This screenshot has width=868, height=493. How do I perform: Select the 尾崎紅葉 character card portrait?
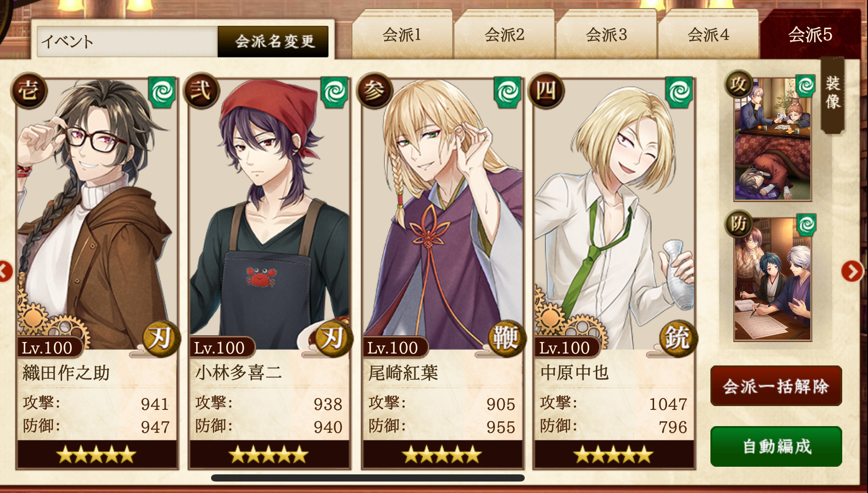(x=443, y=215)
